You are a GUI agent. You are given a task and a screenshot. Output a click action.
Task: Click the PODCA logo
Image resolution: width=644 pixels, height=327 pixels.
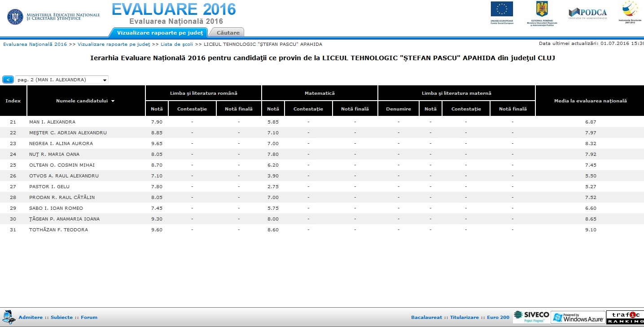(587, 13)
